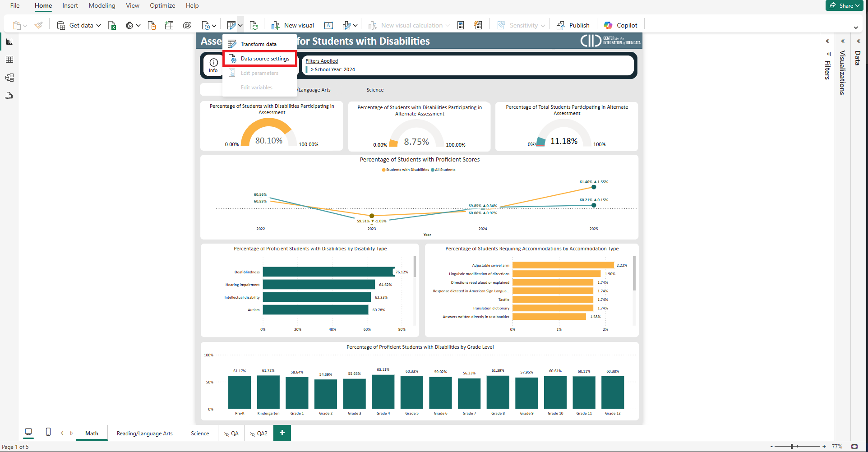Image resolution: width=868 pixels, height=452 pixels.
Task: Expand the Filters pane
Action: click(827, 41)
